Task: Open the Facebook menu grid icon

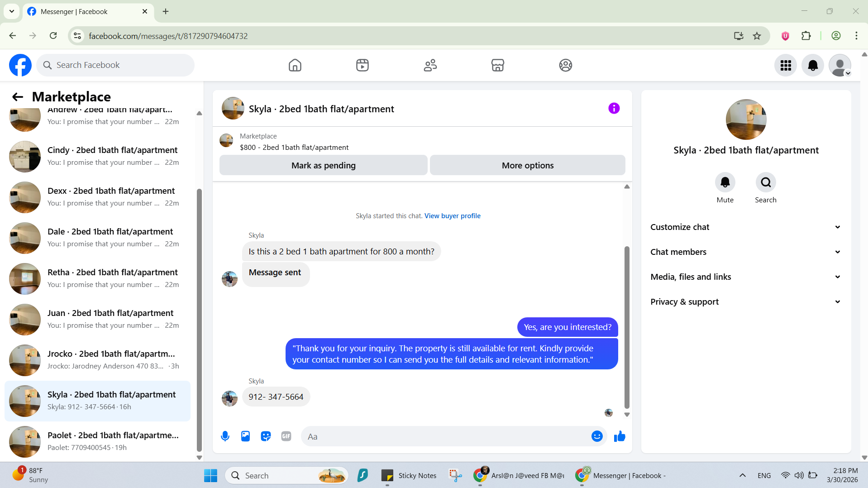Action: pyautogui.click(x=786, y=65)
